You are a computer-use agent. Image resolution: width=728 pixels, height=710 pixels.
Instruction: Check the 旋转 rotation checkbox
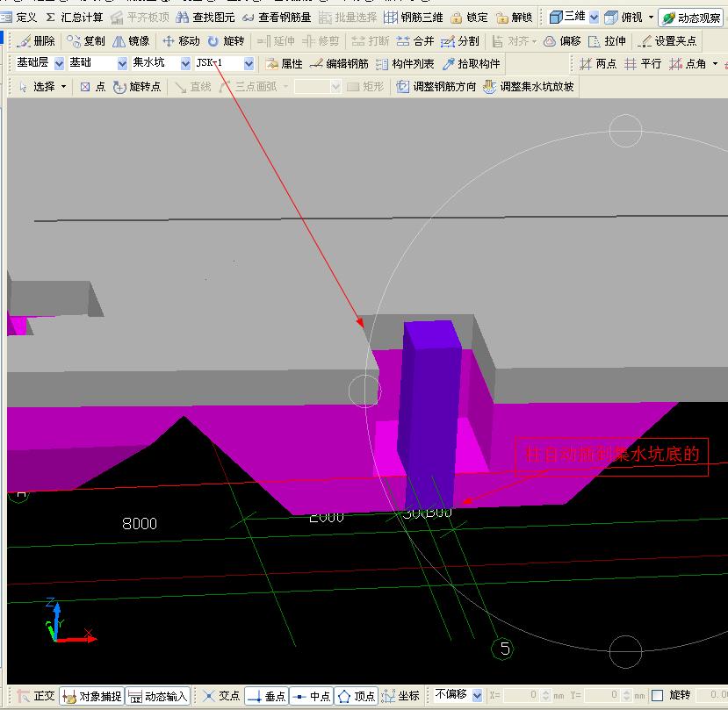pyautogui.click(x=657, y=695)
